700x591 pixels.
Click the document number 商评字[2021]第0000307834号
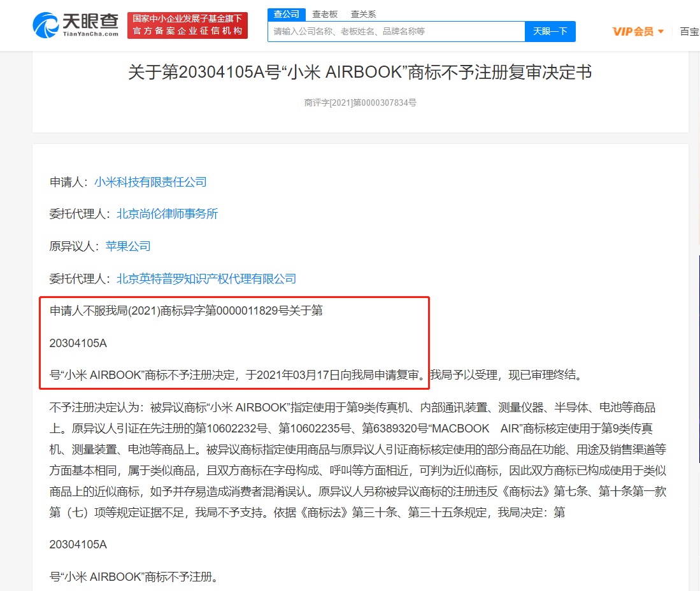pyautogui.click(x=360, y=103)
